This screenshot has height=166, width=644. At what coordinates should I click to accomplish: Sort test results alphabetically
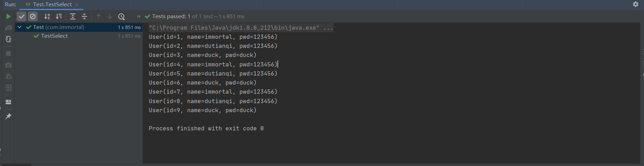point(47,16)
